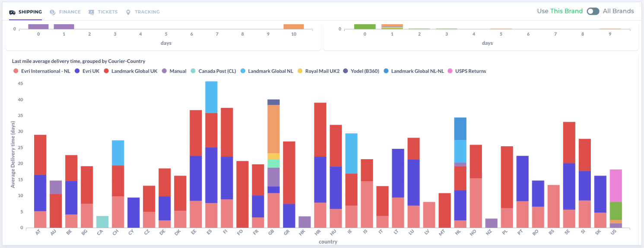Screen dimensions: 644x248
Task: Click the light blue segment atop the ES bar
Action: click(x=211, y=97)
